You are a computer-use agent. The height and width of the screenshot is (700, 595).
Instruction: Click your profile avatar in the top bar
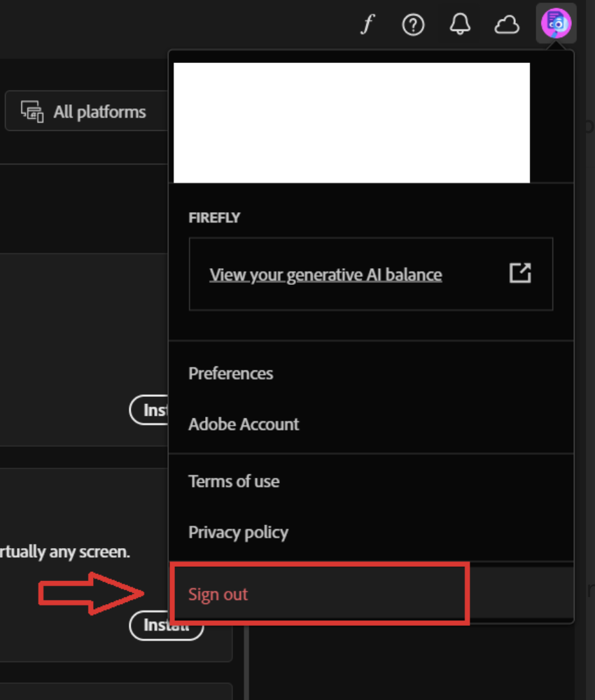[x=556, y=23]
